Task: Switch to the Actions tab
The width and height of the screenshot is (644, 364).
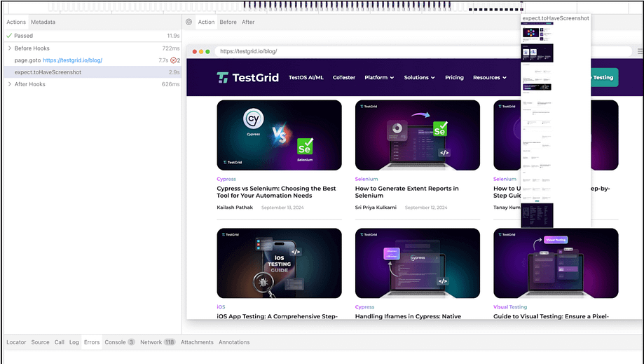Action: pyautogui.click(x=16, y=22)
